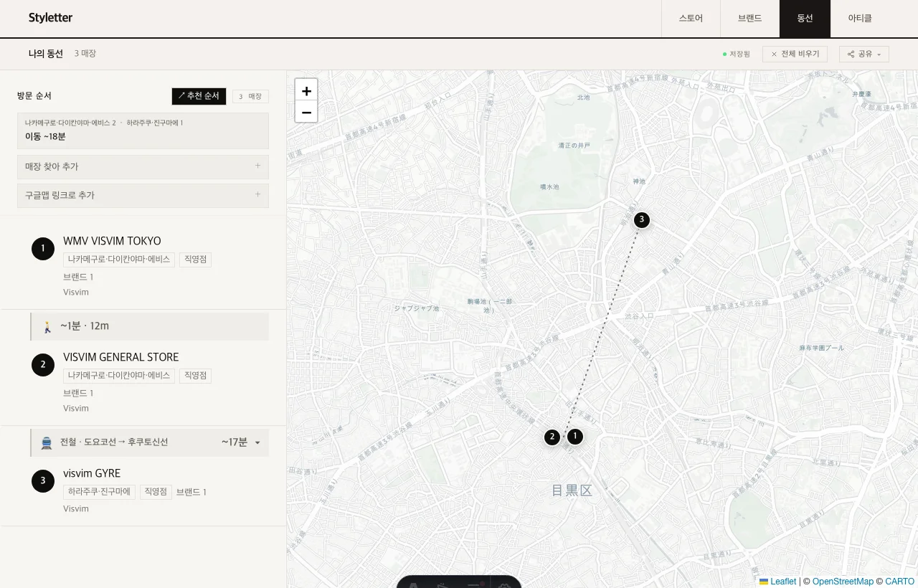918x588 pixels.
Task: Click the X icon of 전체 비우기
Action: click(774, 54)
